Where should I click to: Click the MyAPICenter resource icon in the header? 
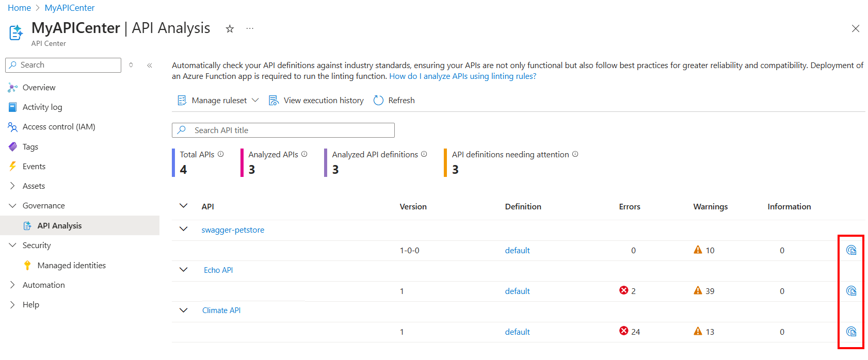tap(17, 32)
